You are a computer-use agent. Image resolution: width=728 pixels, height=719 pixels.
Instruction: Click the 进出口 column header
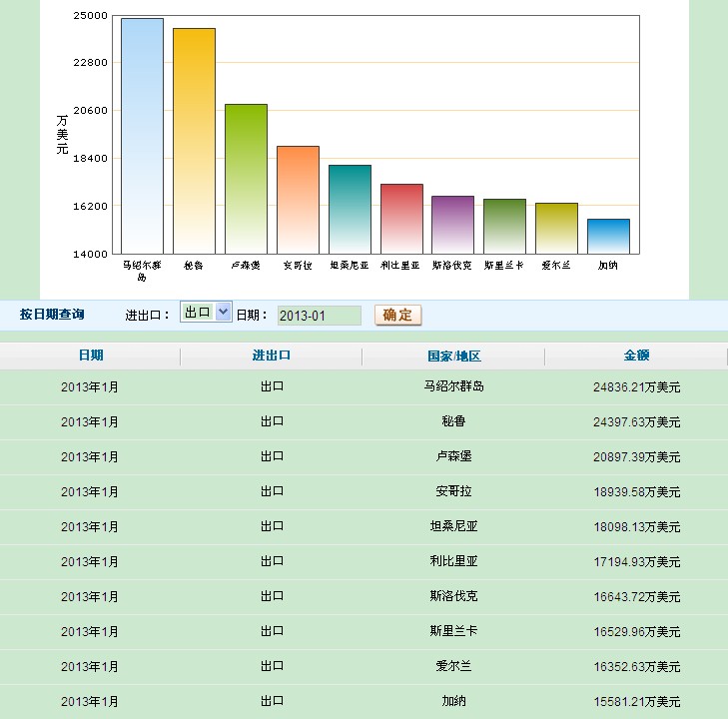coord(271,356)
